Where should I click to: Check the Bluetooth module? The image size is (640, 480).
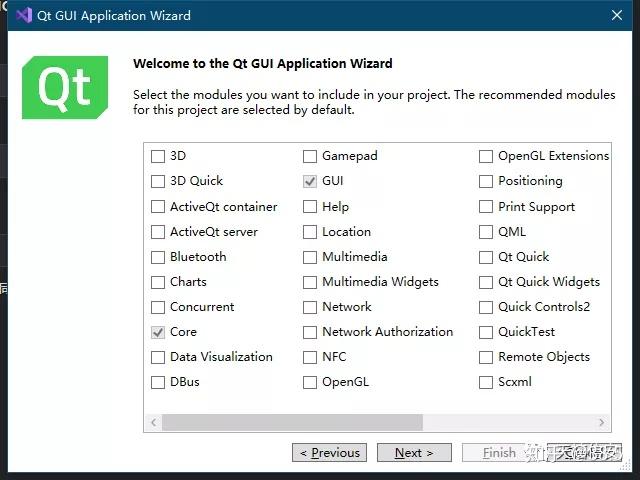(158, 257)
